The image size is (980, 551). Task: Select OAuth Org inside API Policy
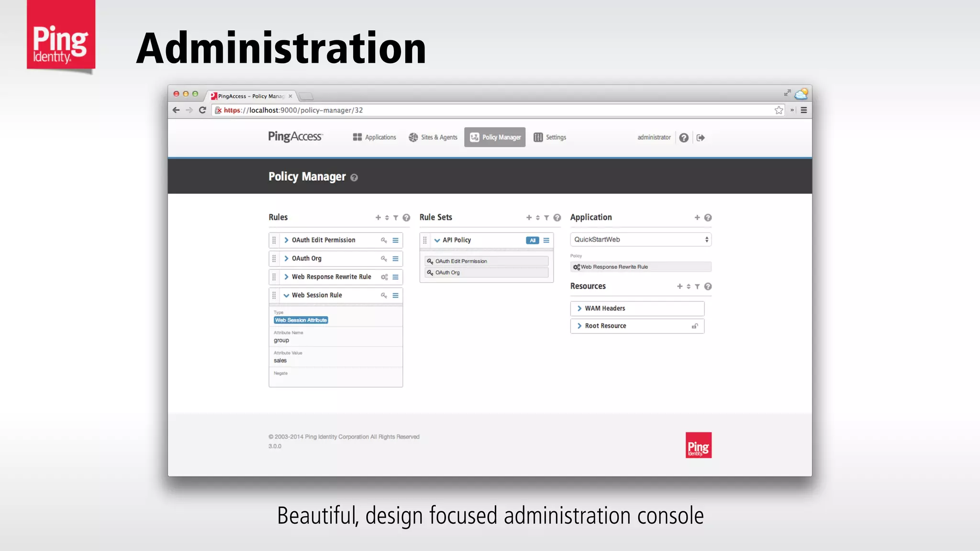pyautogui.click(x=487, y=273)
